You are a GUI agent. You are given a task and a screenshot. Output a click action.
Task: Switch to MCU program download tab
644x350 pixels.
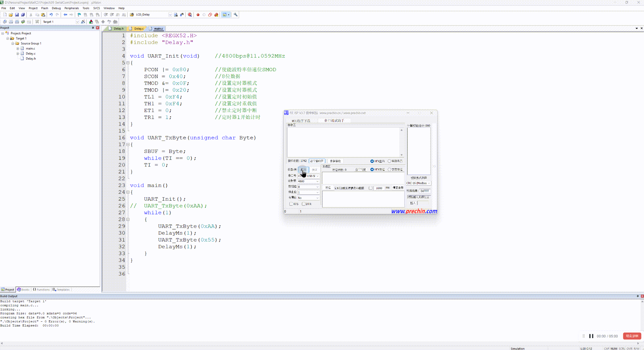[x=301, y=121]
